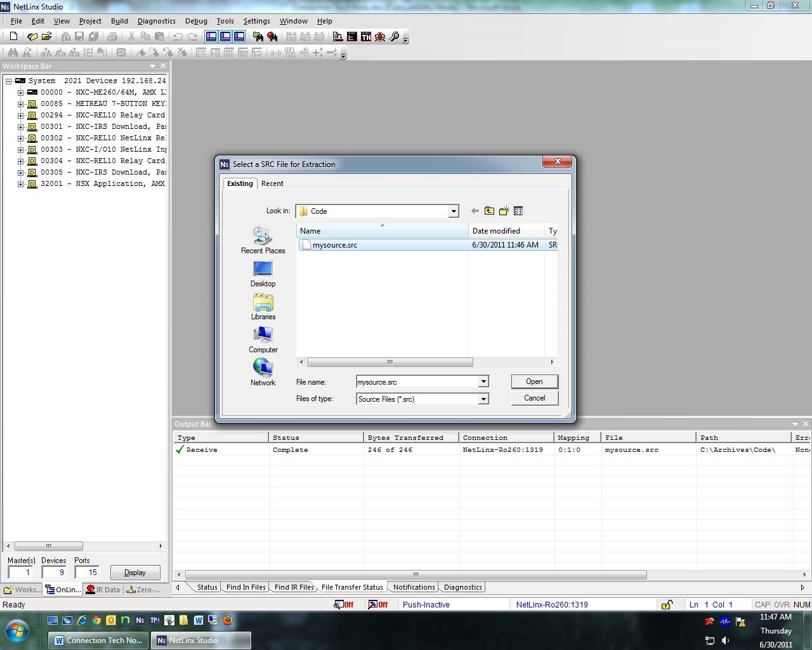
Task: Click the Ports count input field
Action: (87, 573)
